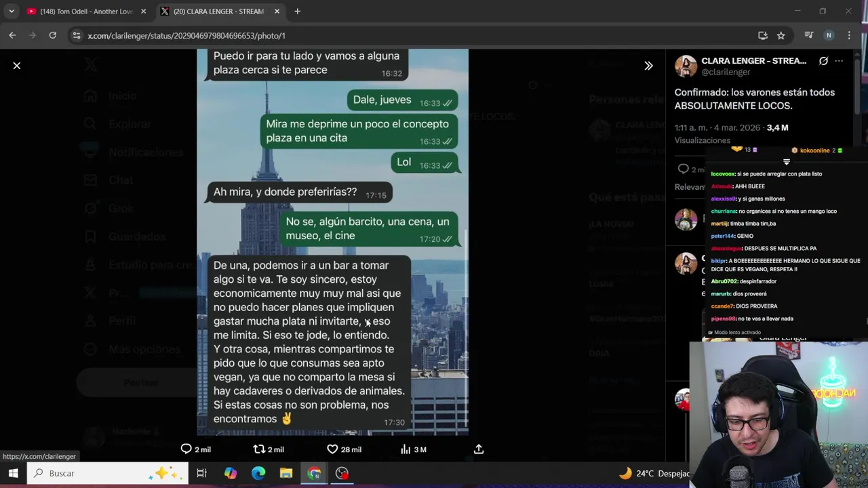Image resolution: width=868 pixels, height=488 pixels.
Task: Switch to Chrome on the taskbar
Action: (314, 473)
